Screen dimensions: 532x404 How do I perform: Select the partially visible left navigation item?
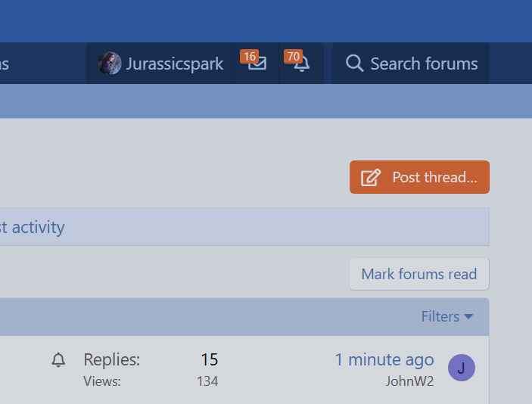pyautogui.click(x=5, y=64)
